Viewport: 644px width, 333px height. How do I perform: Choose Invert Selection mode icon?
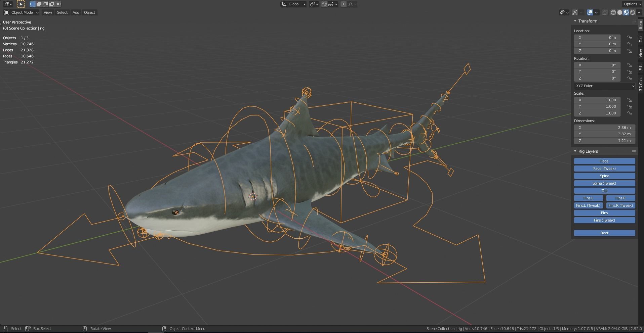52,4
